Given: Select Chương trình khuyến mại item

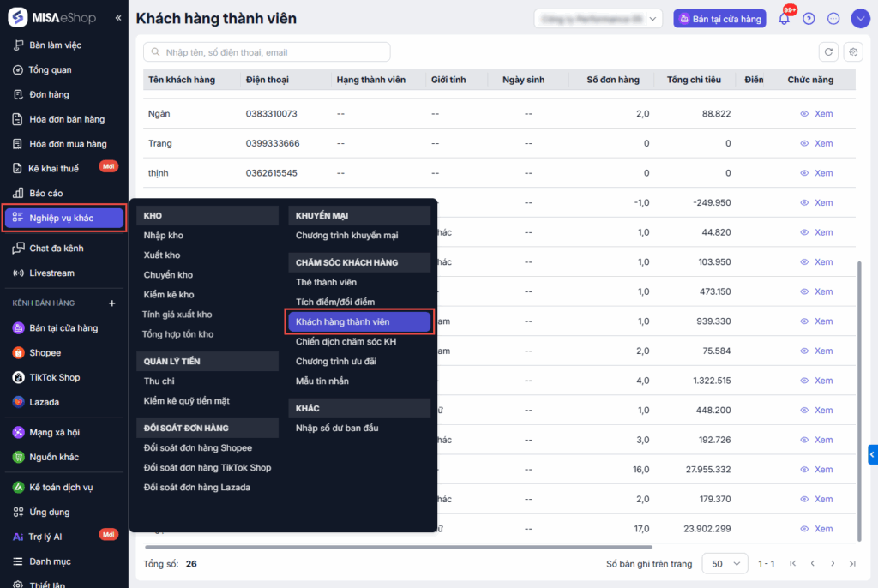Looking at the screenshot, I should point(346,235).
